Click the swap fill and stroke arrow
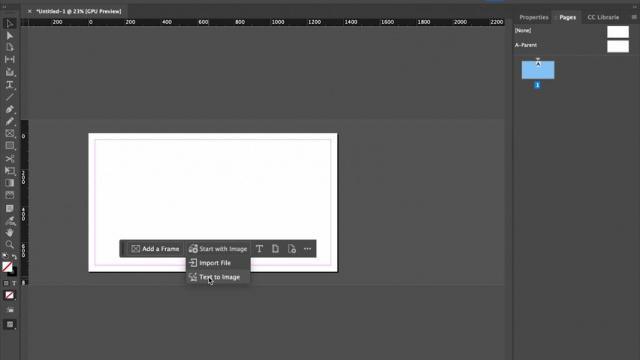This screenshot has width=640, height=360. tap(14, 256)
